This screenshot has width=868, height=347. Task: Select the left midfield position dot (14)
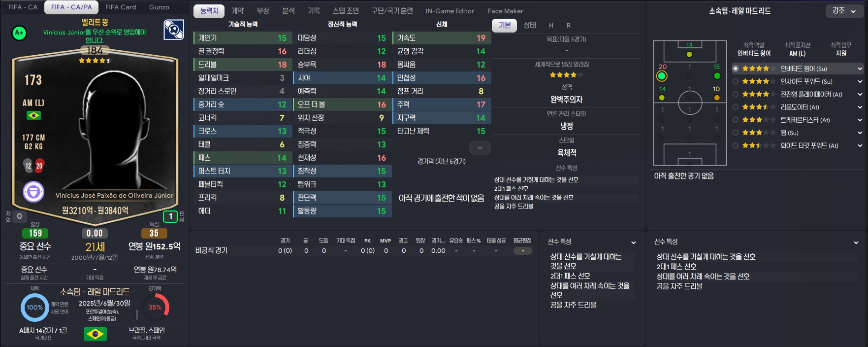coord(662,98)
